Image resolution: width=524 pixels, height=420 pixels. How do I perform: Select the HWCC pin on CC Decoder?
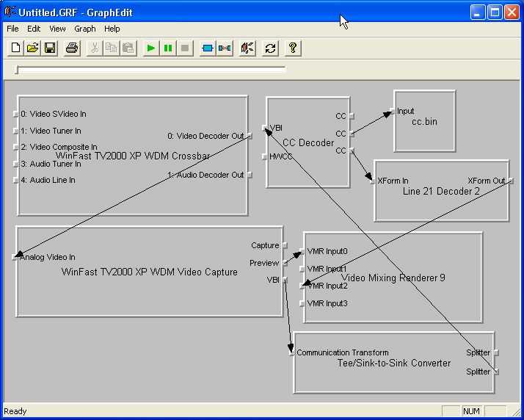pyautogui.click(x=264, y=156)
